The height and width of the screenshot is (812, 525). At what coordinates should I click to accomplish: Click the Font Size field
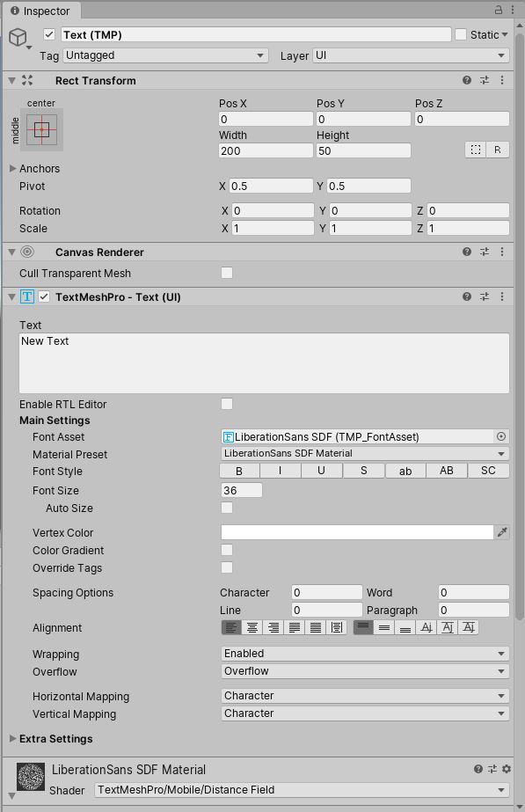(x=241, y=490)
